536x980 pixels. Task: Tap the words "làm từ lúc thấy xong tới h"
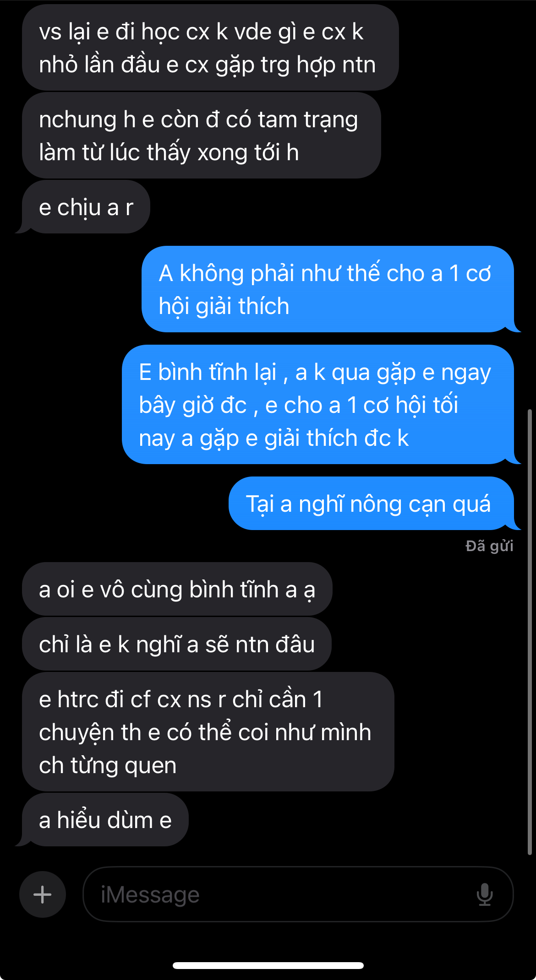(x=169, y=152)
